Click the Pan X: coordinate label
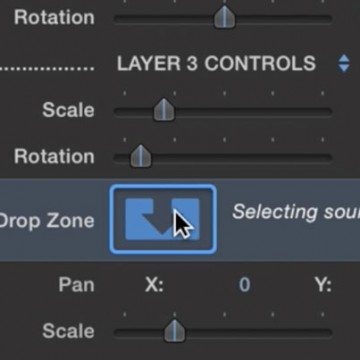This screenshot has height=360, width=360. click(154, 285)
